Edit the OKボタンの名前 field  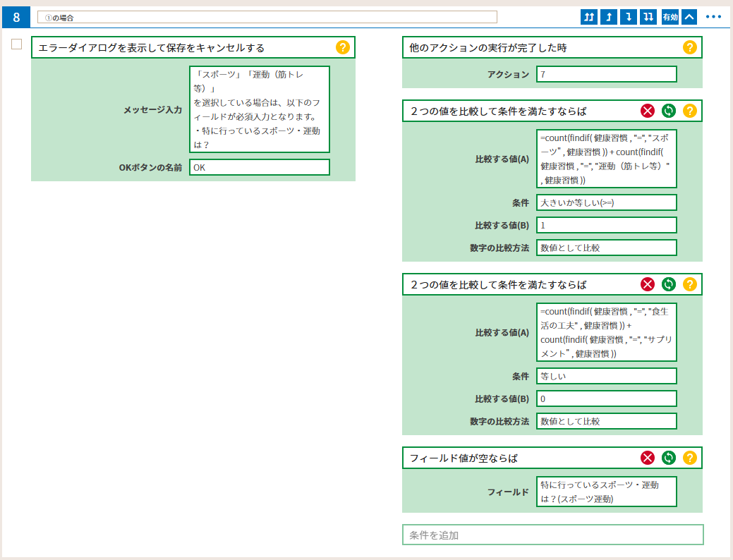260,167
